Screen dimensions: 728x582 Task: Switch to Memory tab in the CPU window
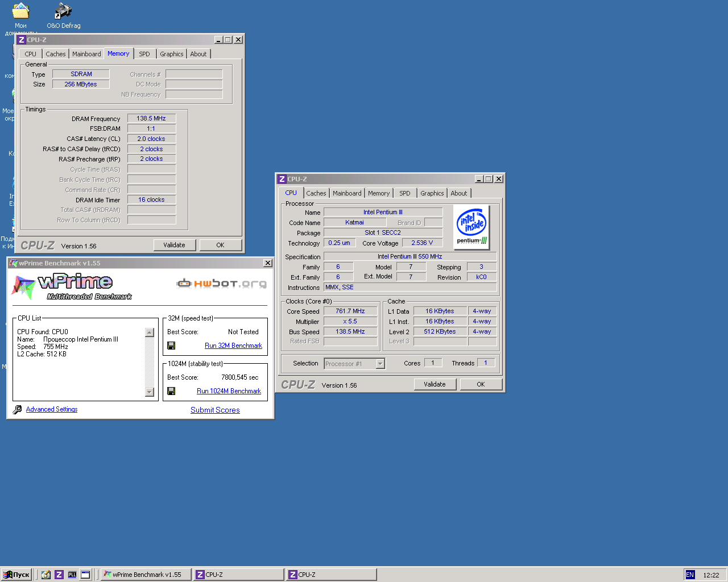pyautogui.click(x=379, y=193)
